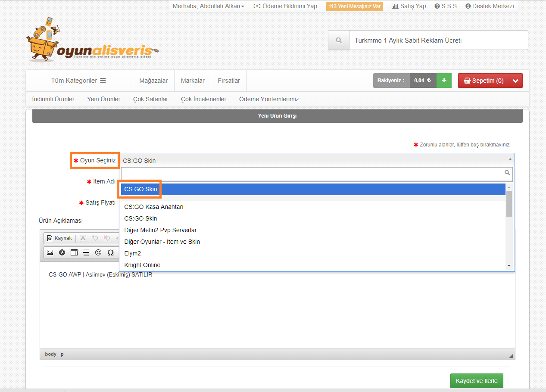The width and height of the screenshot is (546, 392).
Task: Open the S.S.S help link
Action: point(446,6)
